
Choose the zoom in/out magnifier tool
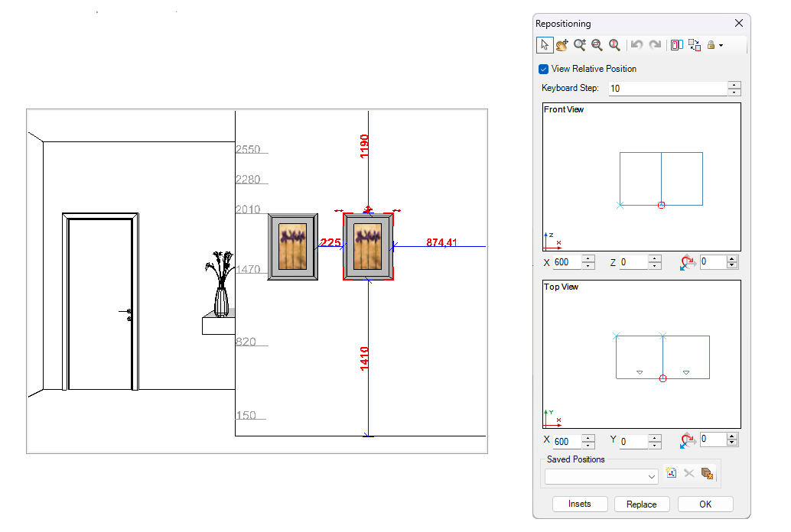coord(580,45)
